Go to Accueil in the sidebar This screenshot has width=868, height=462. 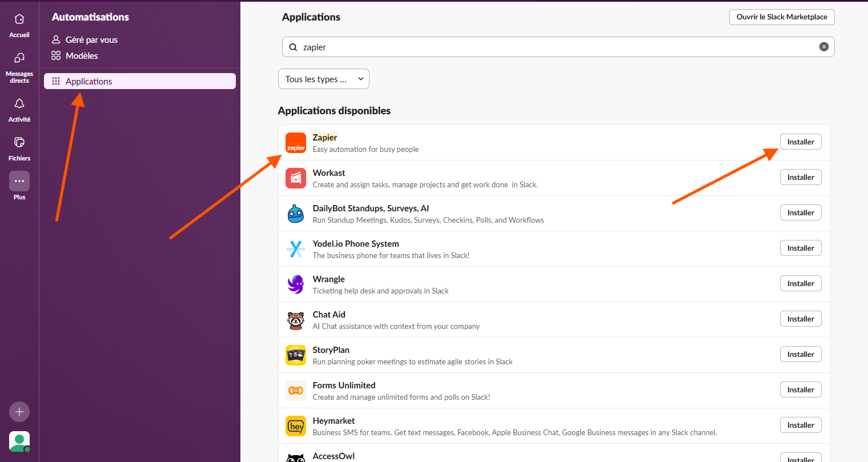[x=19, y=26]
